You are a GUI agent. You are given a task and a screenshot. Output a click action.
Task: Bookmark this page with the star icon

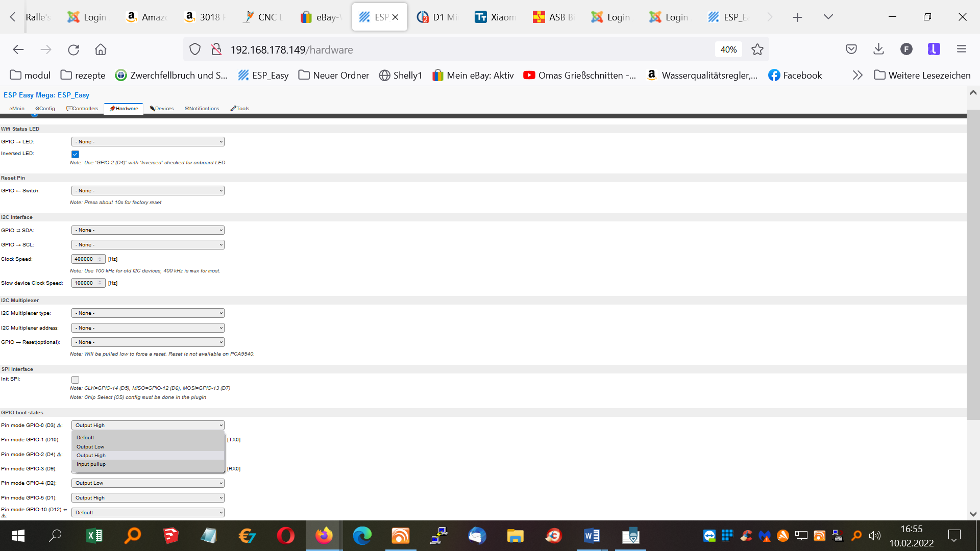pos(757,49)
